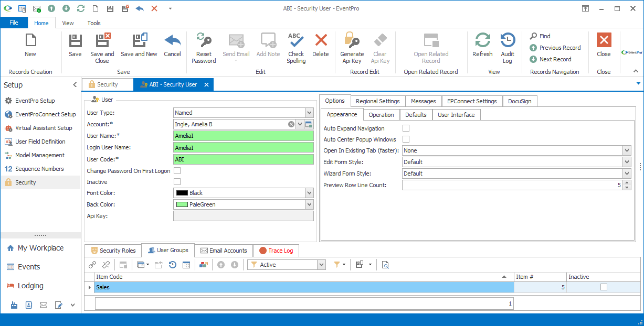Click Save and Close in ribbon
The image size is (644, 326).
click(102, 48)
